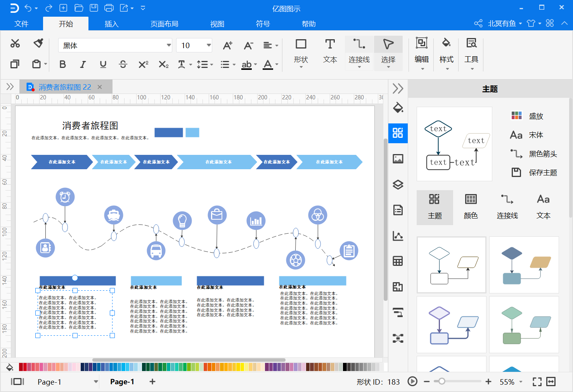Pick the black swatch in the color palette

click(345, 367)
